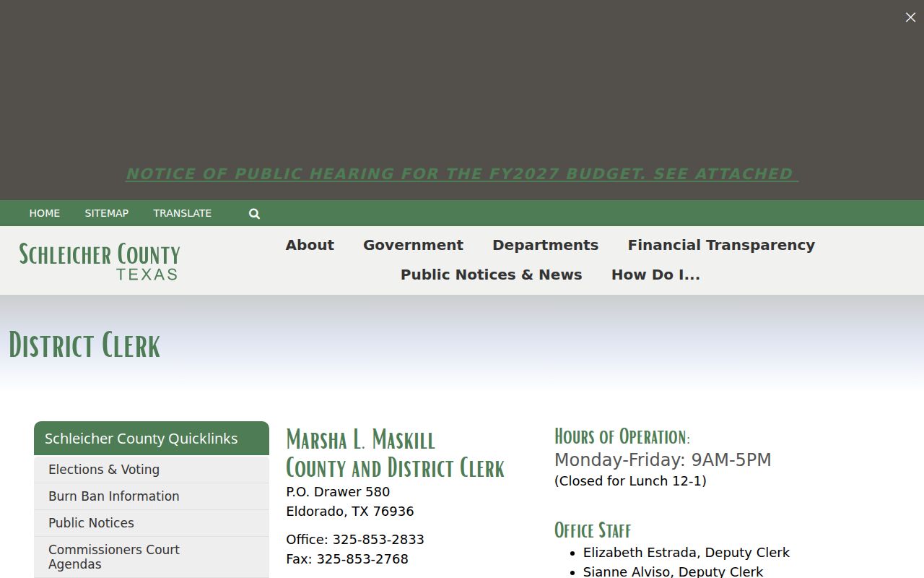Click the Eldorado, TX 76936 line
The width and height of the screenshot is (924, 578).
350,512
